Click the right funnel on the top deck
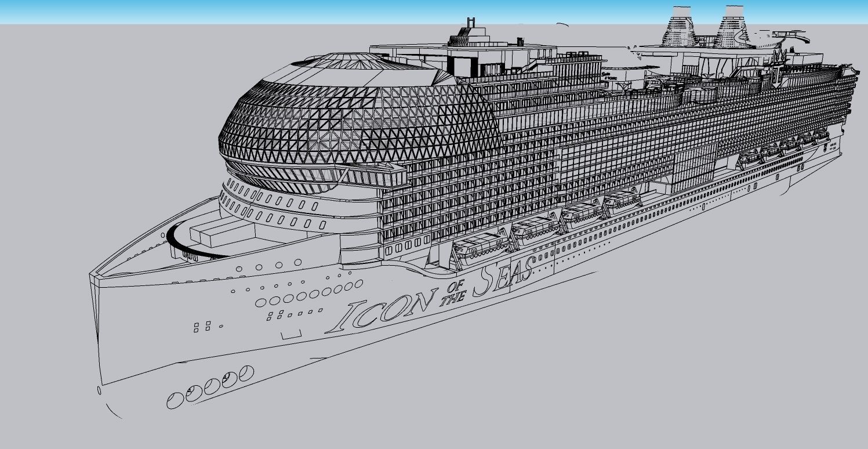The height and width of the screenshot is (449, 868). click(732, 28)
